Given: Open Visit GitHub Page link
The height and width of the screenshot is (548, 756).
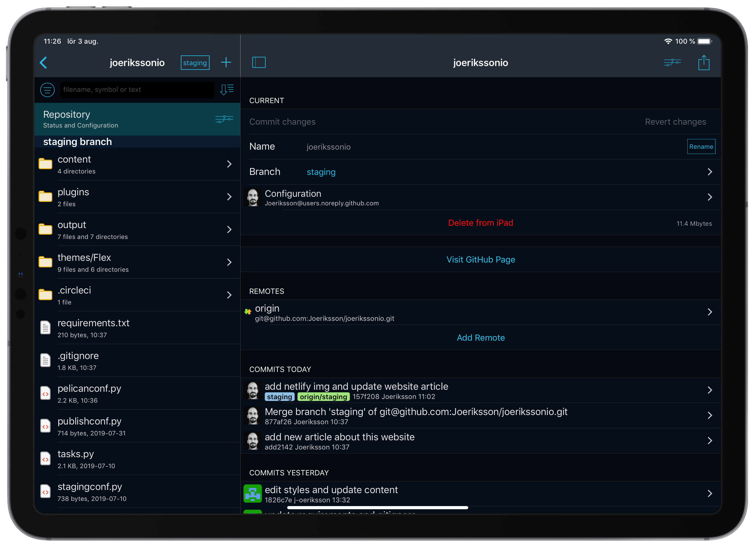Looking at the screenshot, I should 480,260.
